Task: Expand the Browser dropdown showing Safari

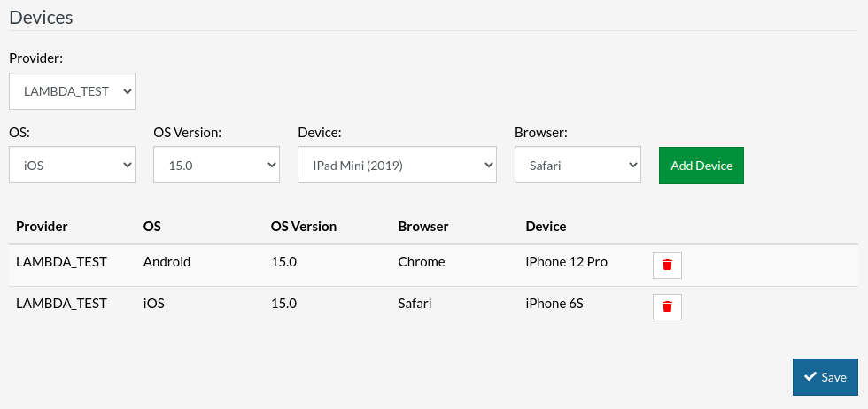Action: 577,165
